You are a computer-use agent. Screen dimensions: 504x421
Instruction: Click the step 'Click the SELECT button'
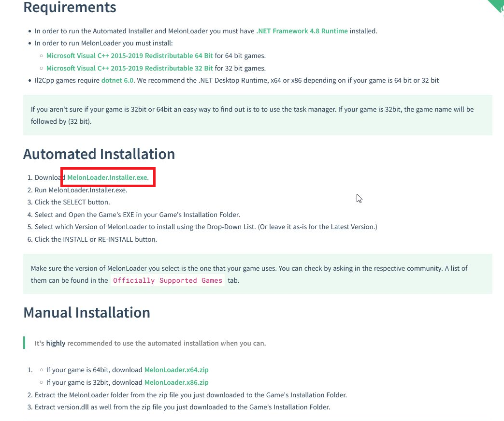click(x=72, y=202)
